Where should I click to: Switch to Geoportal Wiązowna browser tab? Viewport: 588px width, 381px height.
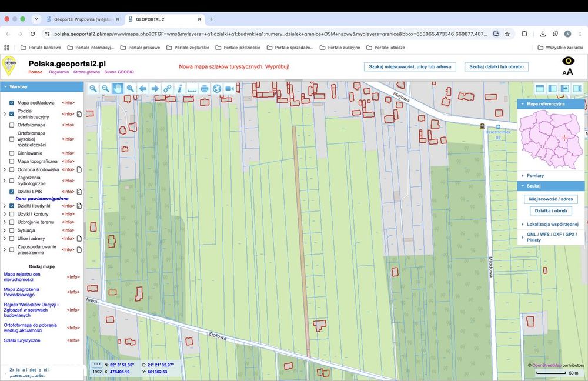tap(82, 19)
